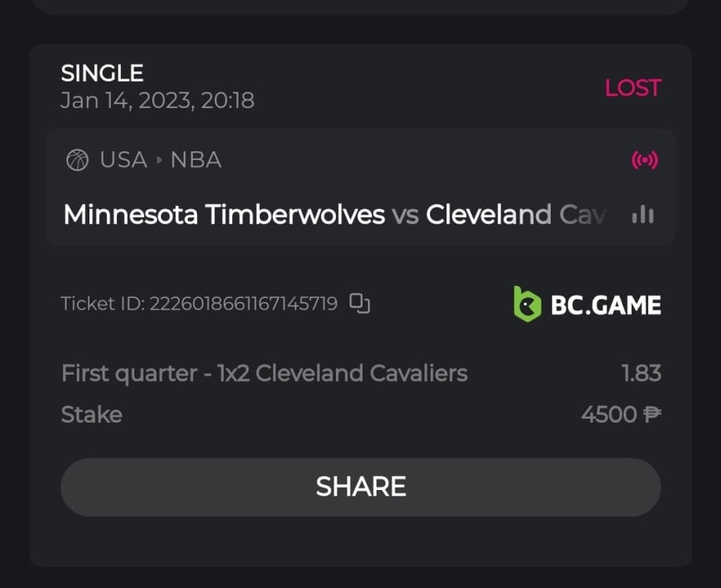Screen dimensions: 721x588
Task: Tap the 4500 stake amount
Action: (610, 414)
